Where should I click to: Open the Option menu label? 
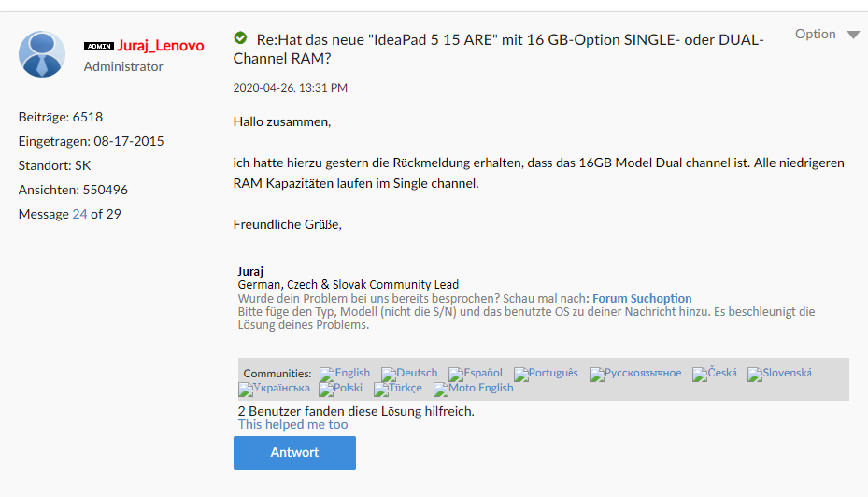(816, 34)
